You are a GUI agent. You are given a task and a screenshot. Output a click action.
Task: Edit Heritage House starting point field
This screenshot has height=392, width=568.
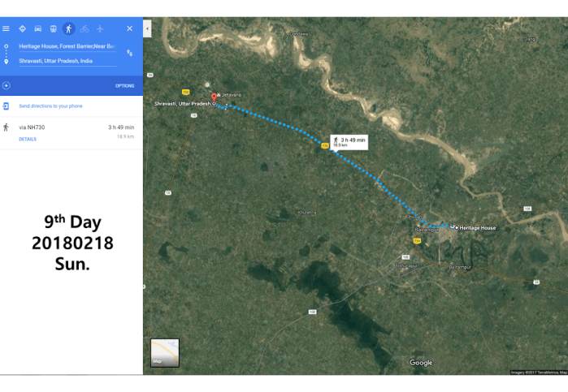click(67, 46)
